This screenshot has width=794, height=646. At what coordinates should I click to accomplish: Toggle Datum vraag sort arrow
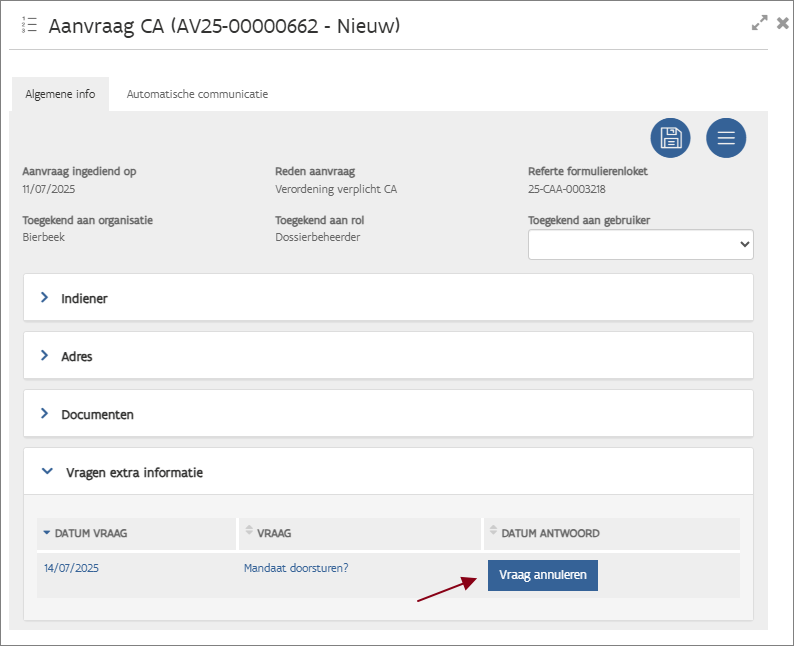click(x=47, y=533)
